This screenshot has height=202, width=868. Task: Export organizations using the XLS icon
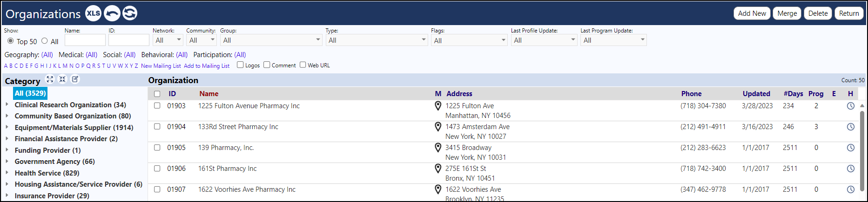[93, 13]
